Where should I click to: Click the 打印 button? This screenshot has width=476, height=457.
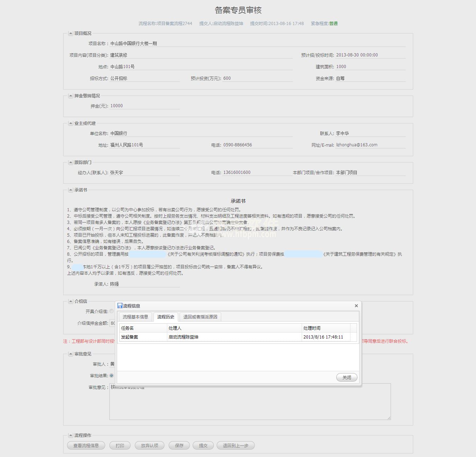120,445
